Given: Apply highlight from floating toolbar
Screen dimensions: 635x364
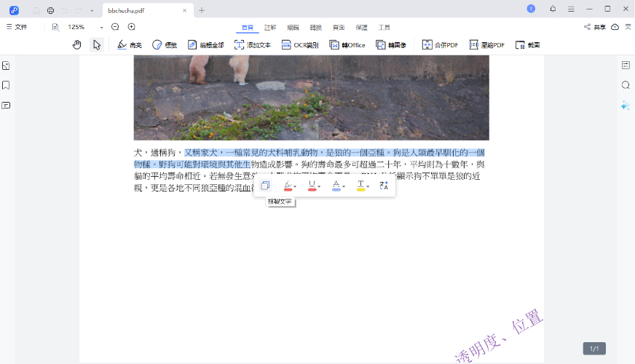Looking at the screenshot, I should 288,186.
